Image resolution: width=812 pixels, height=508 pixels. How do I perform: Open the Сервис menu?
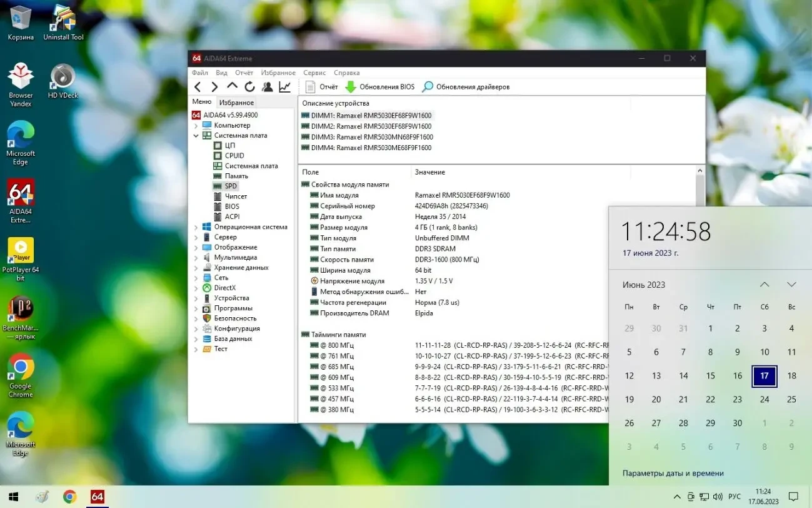[x=314, y=73]
